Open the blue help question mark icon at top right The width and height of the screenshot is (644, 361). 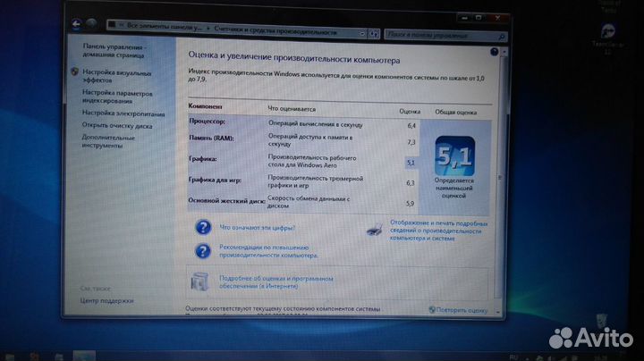coord(494,52)
